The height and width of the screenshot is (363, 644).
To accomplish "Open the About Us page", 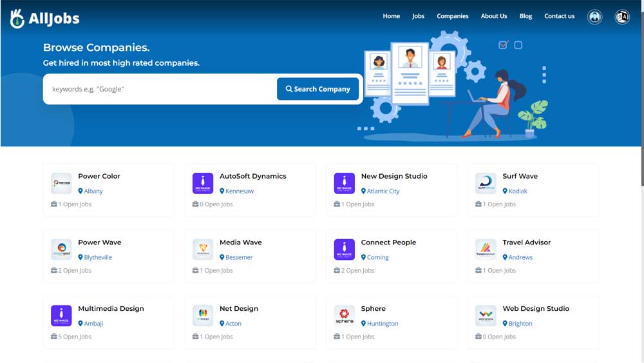I will [494, 16].
